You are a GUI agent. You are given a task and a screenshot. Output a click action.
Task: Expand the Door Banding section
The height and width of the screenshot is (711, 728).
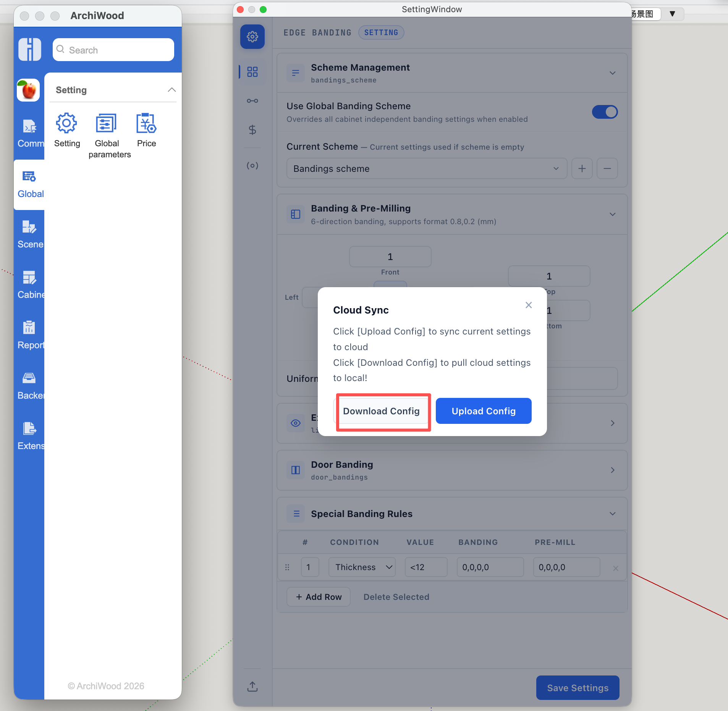tap(613, 470)
